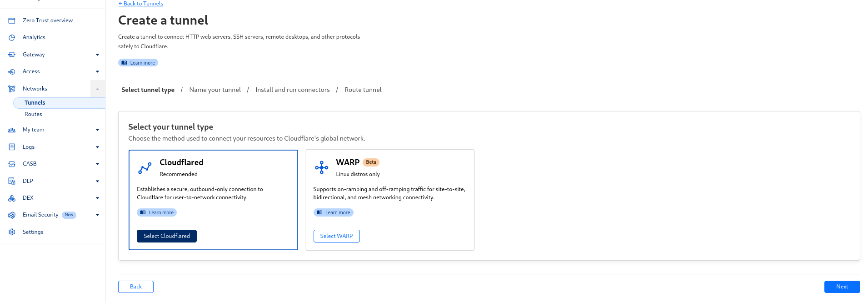Screen dimensions: 868x303
Task: Click the Access sidebar icon
Action: 12,71
